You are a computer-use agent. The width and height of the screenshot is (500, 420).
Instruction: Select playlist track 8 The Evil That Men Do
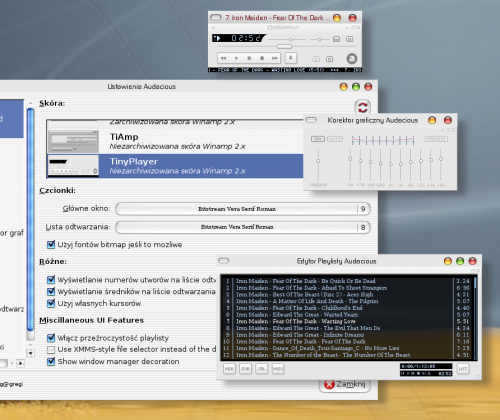347,328
